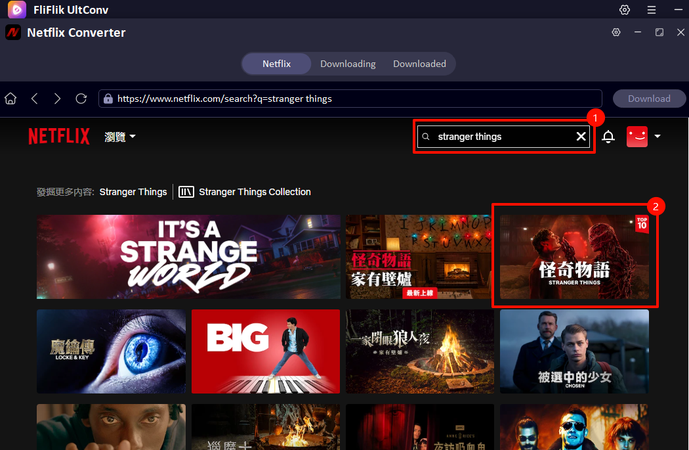This screenshot has width=689, height=450.
Task: Open the three sunglasses characters thumbnail
Action: [574, 427]
